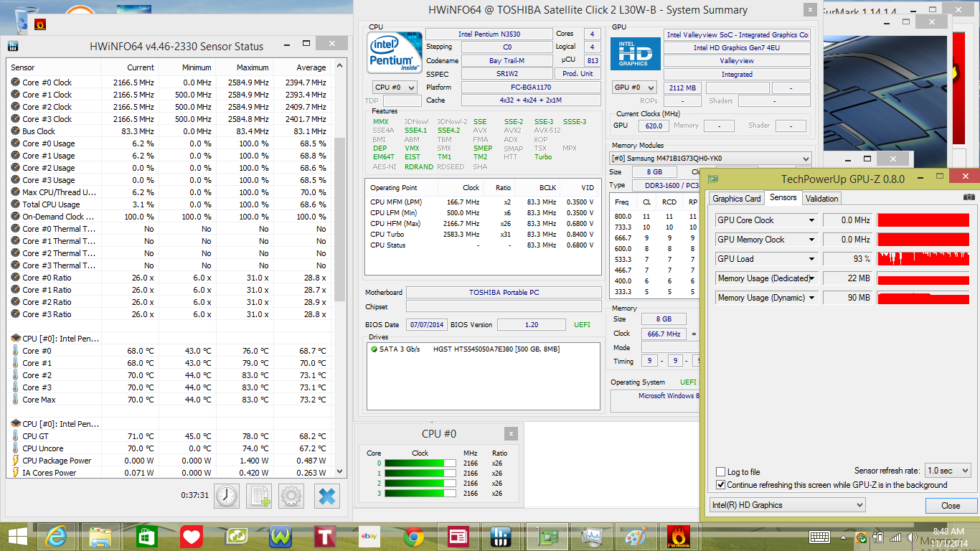Click the Intel Pentium N3530 name field
This screenshot has height=551, width=980.
(x=489, y=34)
